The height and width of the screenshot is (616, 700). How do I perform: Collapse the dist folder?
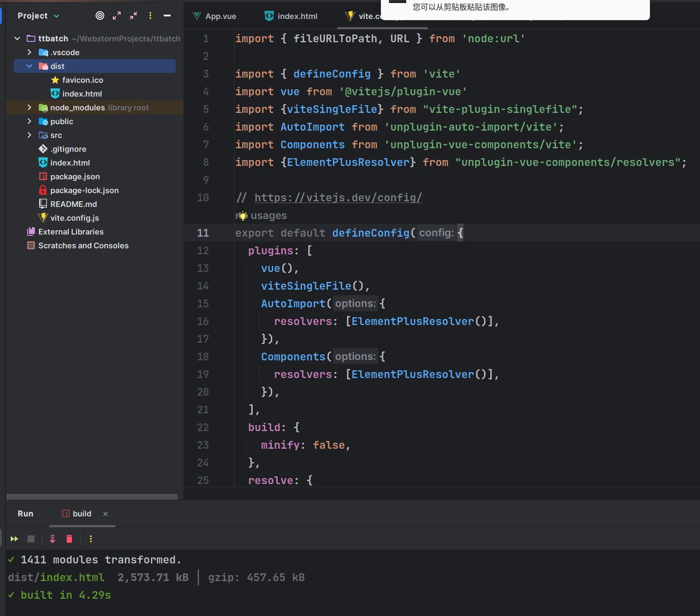click(29, 66)
